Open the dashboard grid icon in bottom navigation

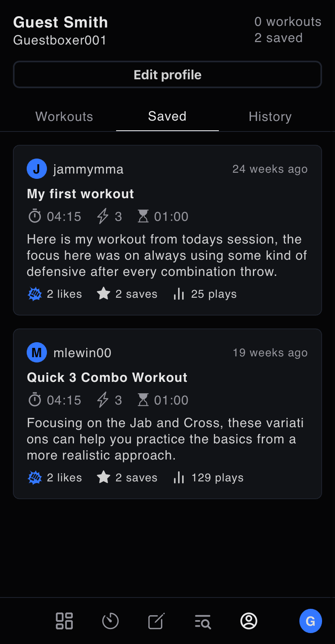coord(64,621)
